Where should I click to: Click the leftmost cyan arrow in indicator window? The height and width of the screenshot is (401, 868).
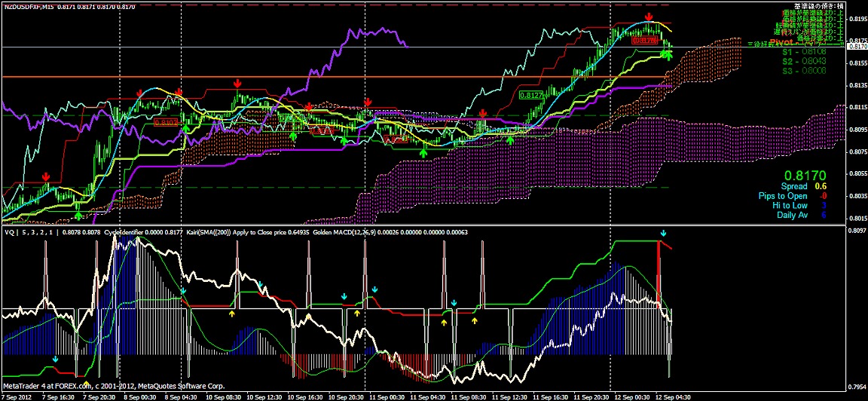click(x=55, y=360)
